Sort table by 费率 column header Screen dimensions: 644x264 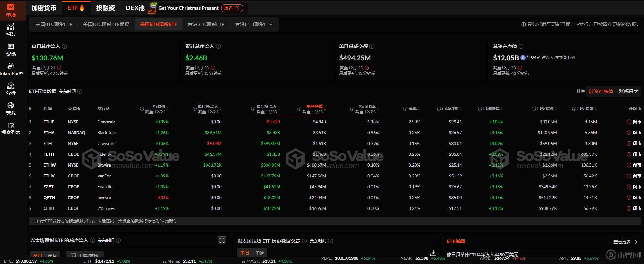tap(412, 109)
